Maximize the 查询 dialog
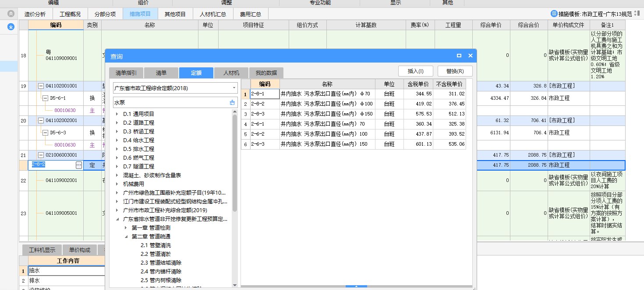The width and height of the screenshot is (644, 290). (x=459, y=56)
